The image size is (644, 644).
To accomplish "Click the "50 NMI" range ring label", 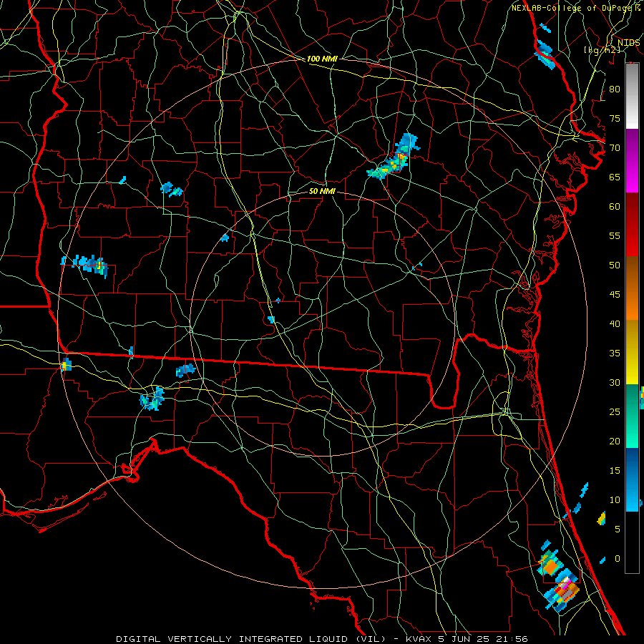I will (x=322, y=191).
